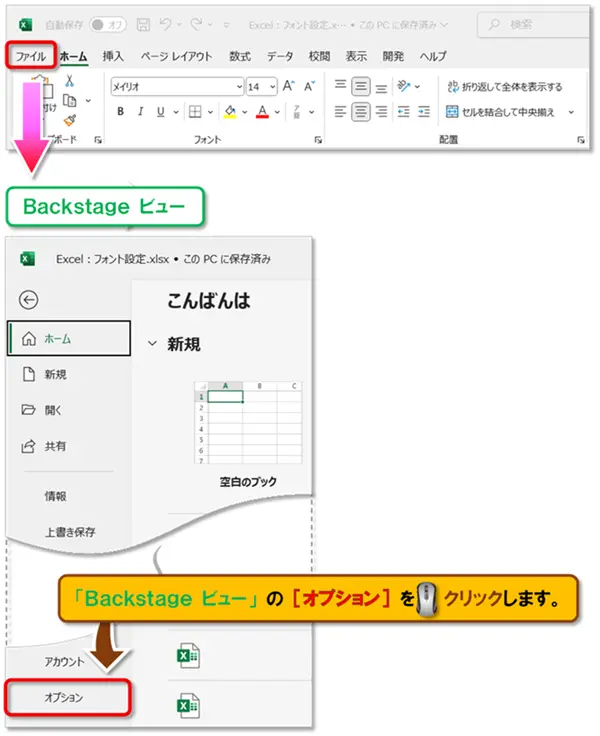Open アカウント in Backstage sidebar
The height and width of the screenshot is (736, 600).
point(64,661)
